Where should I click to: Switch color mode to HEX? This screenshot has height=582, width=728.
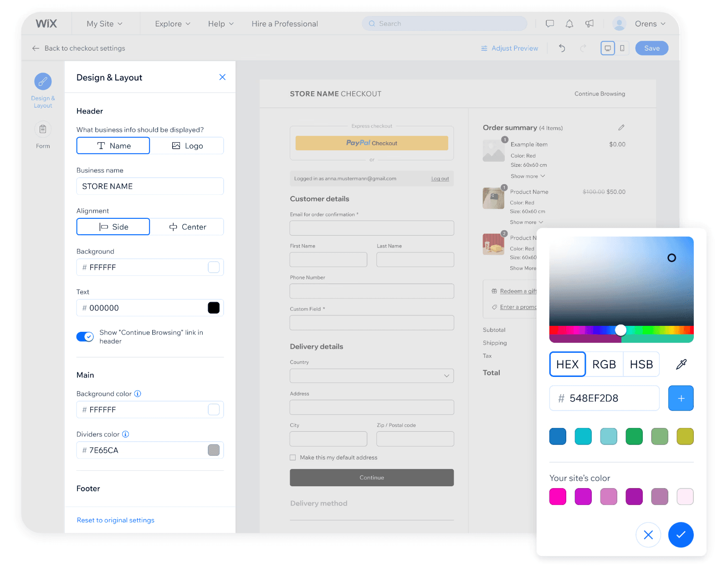(x=568, y=364)
